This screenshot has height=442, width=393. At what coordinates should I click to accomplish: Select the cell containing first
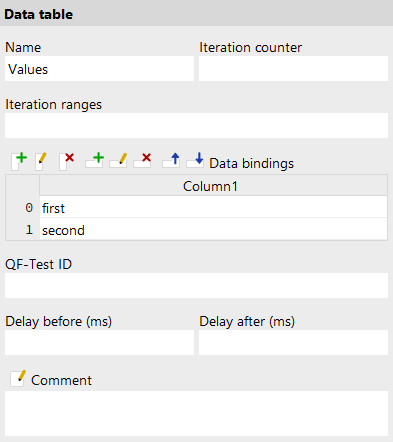tap(213, 207)
